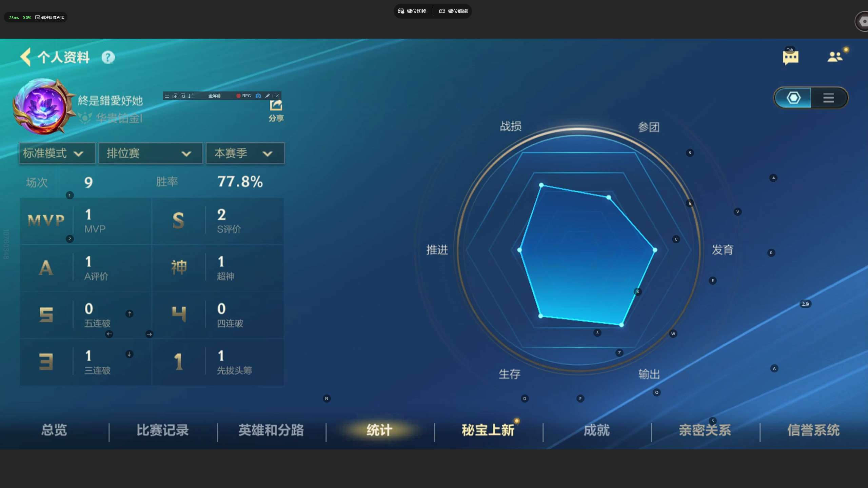The image size is (868, 488).
Task: Expand the 标准模式 mode dropdown
Action: pos(57,154)
